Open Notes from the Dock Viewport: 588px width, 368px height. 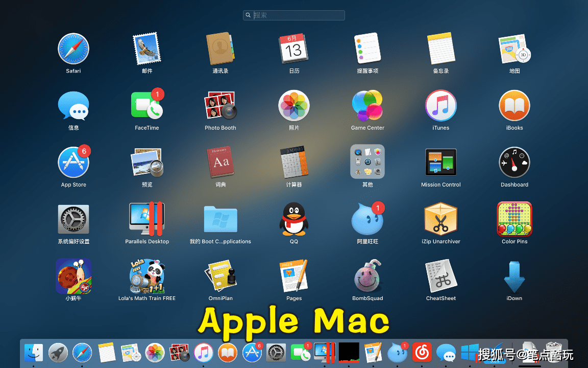click(x=107, y=353)
